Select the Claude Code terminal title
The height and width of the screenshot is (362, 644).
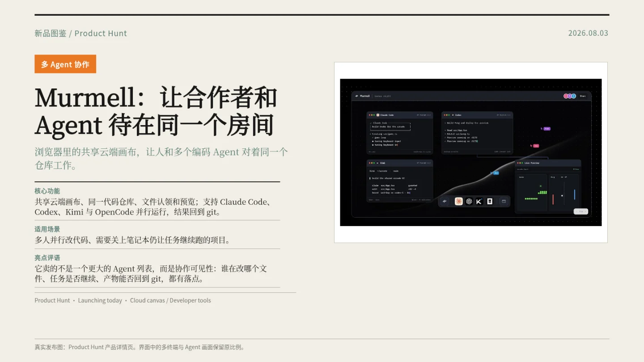tap(387, 115)
